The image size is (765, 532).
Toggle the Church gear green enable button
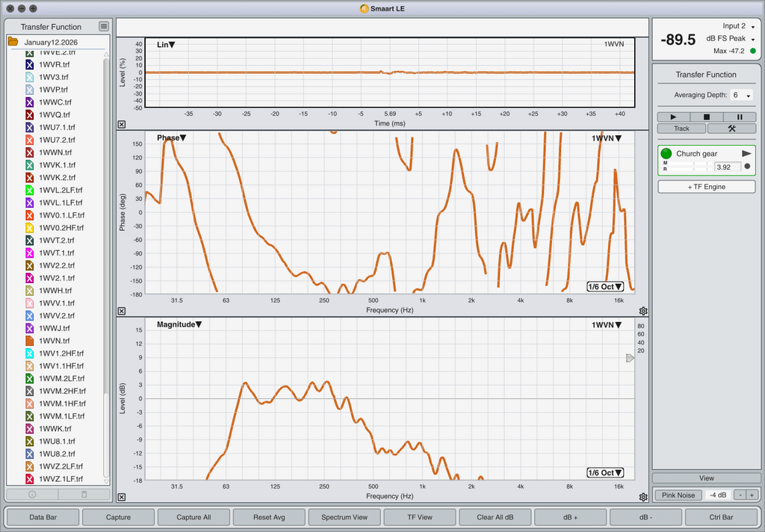tap(666, 153)
